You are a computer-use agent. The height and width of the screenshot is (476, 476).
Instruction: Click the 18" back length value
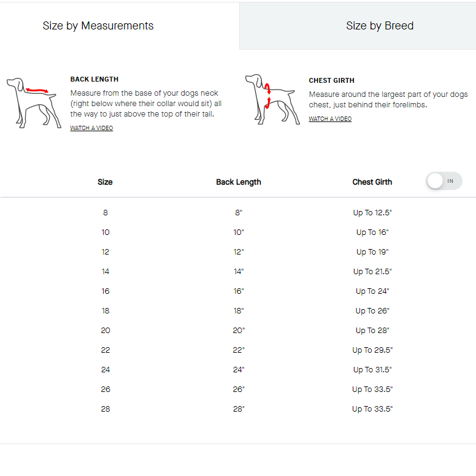click(239, 311)
